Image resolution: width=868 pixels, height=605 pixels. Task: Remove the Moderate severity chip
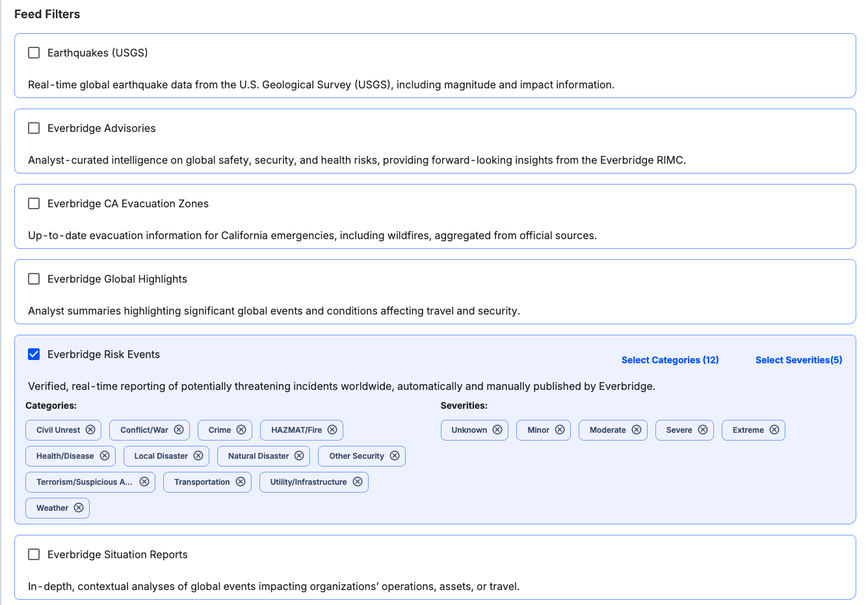637,430
